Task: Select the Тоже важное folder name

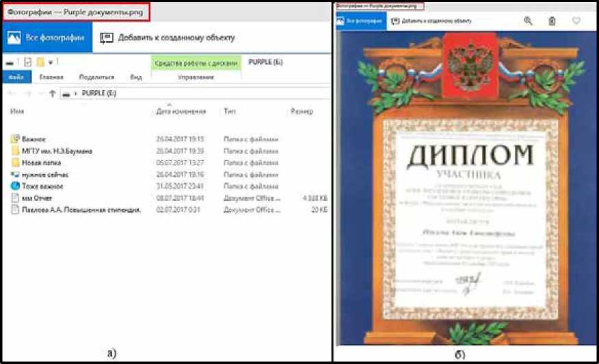Action: click(42, 186)
